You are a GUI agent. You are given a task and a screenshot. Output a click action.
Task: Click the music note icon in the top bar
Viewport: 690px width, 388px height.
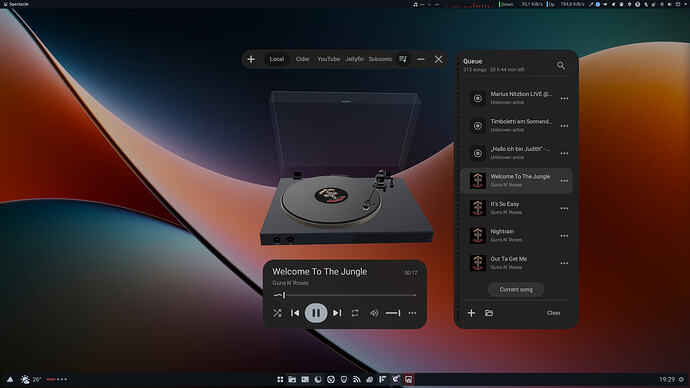pos(415,4)
